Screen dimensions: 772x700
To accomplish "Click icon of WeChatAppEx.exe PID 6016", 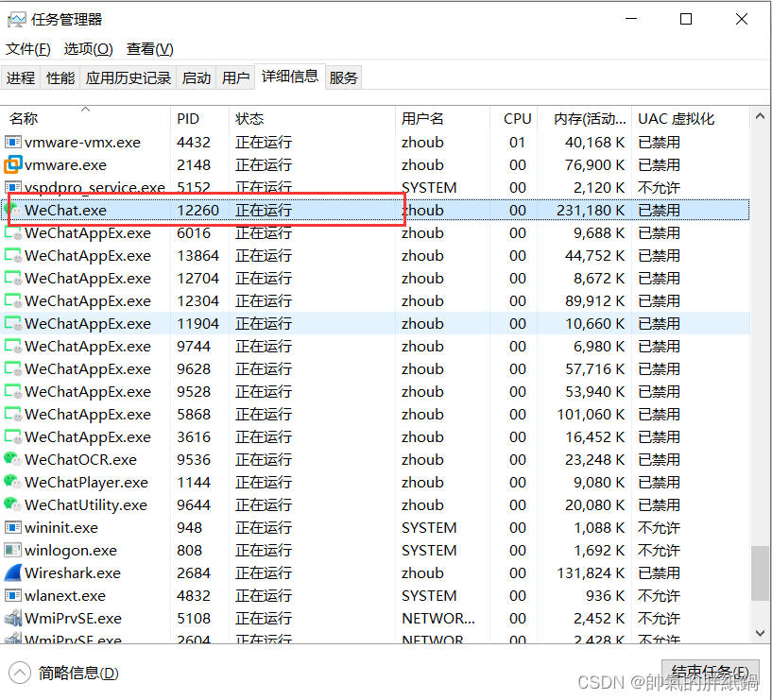I will [x=13, y=232].
